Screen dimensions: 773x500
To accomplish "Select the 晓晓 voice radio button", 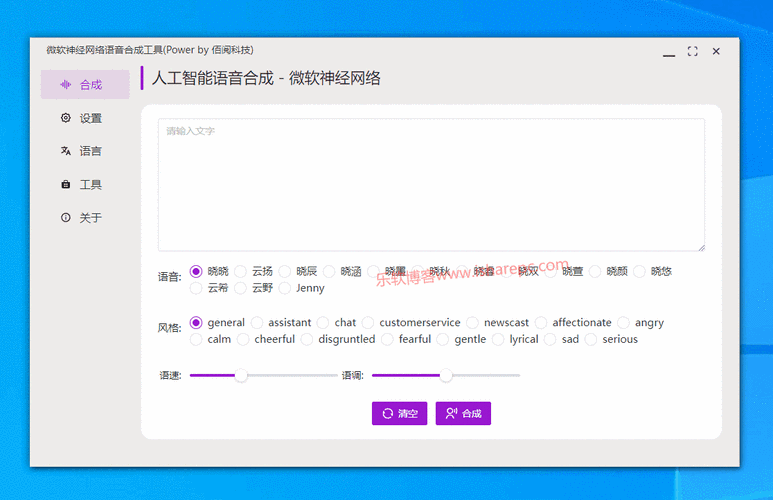I will click(196, 271).
